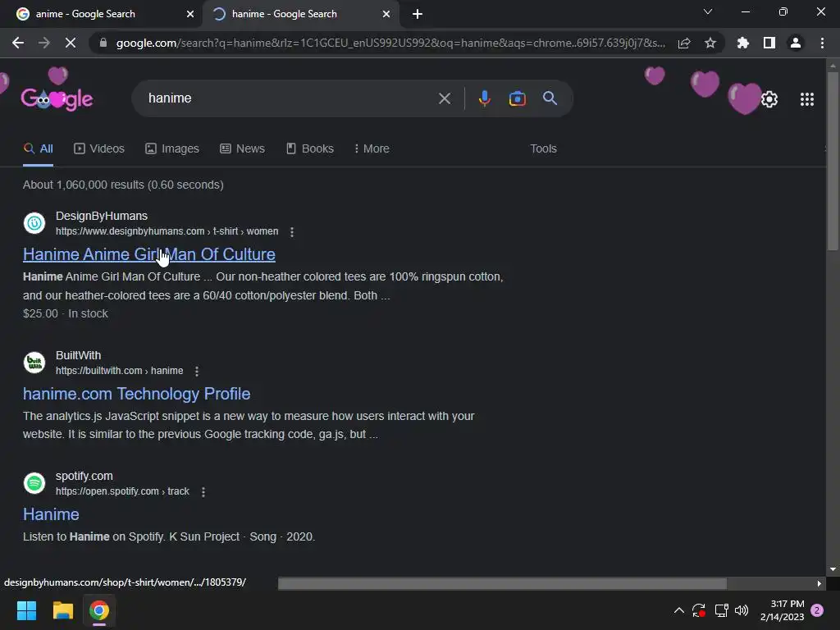The width and height of the screenshot is (840, 630).
Task: Open the notification center badge
Action: click(817, 610)
